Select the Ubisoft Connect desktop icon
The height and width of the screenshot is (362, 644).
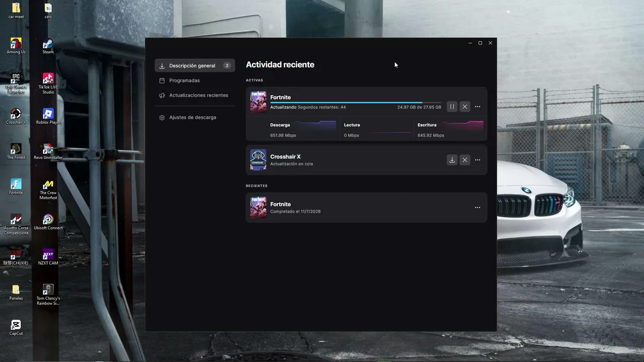tap(48, 222)
